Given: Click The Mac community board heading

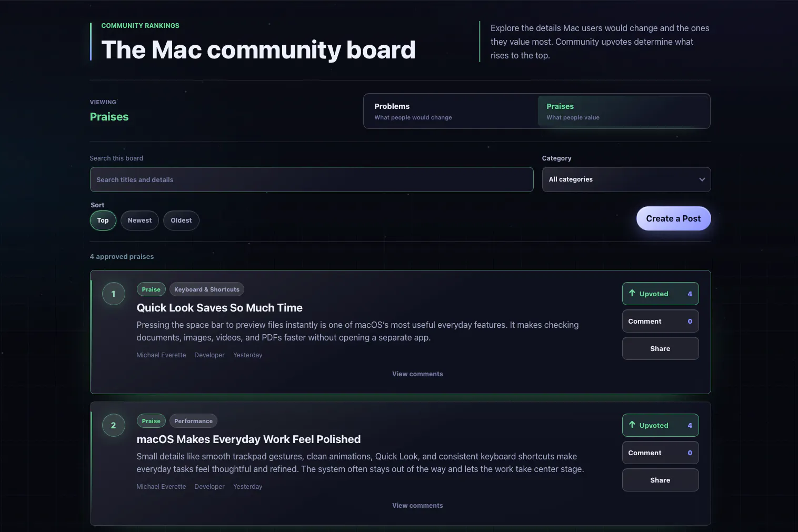Looking at the screenshot, I should tap(258, 50).
